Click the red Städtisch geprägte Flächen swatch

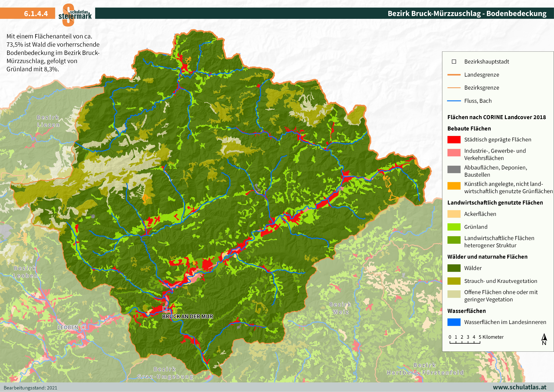point(454,140)
